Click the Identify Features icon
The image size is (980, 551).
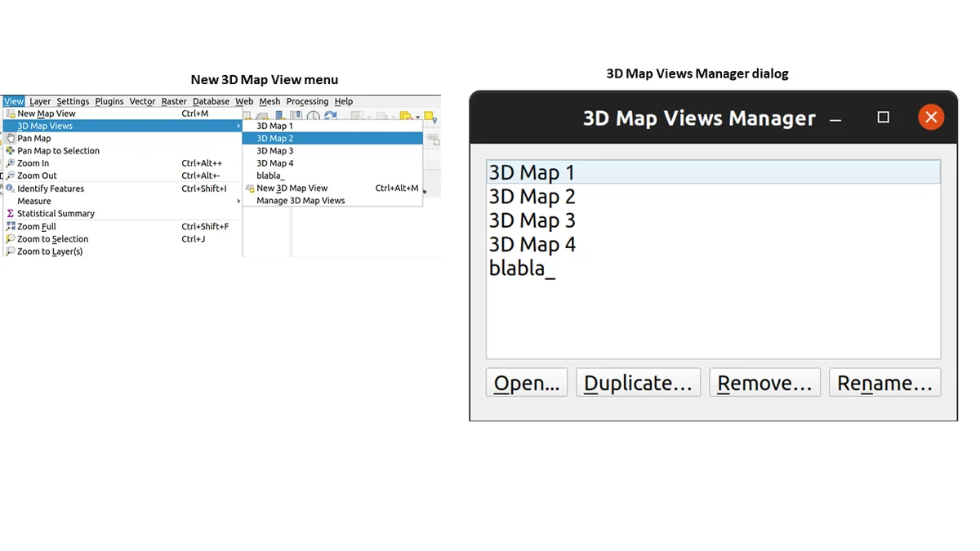[10, 189]
